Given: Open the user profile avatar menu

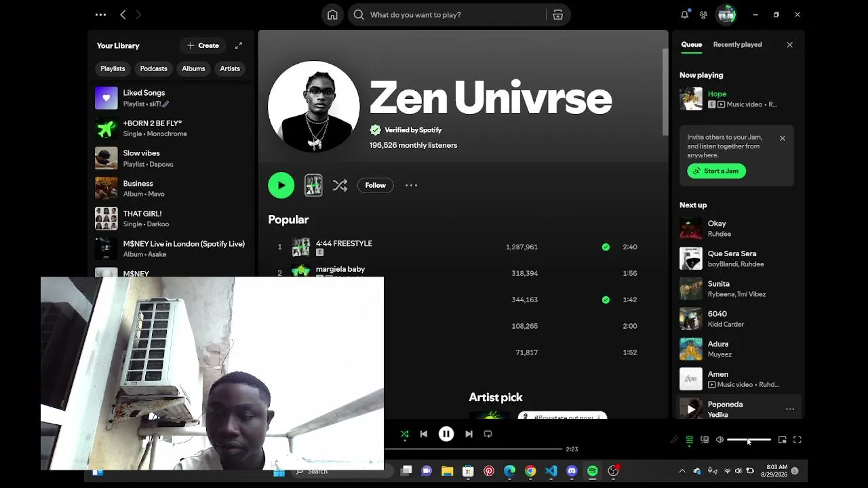Looking at the screenshot, I should click(x=726, y=14).
